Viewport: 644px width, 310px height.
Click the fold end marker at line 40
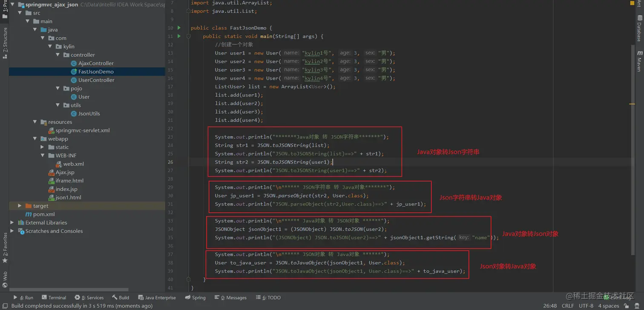tap(188, 280)
